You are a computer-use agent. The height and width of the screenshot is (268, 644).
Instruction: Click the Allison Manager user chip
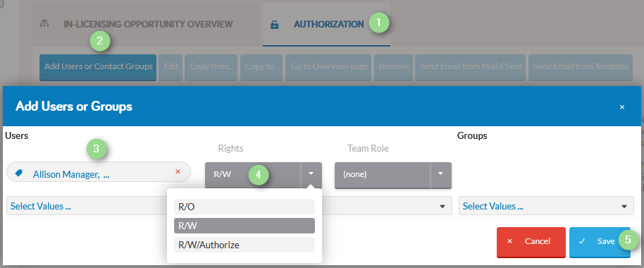(x=99, y=172)
